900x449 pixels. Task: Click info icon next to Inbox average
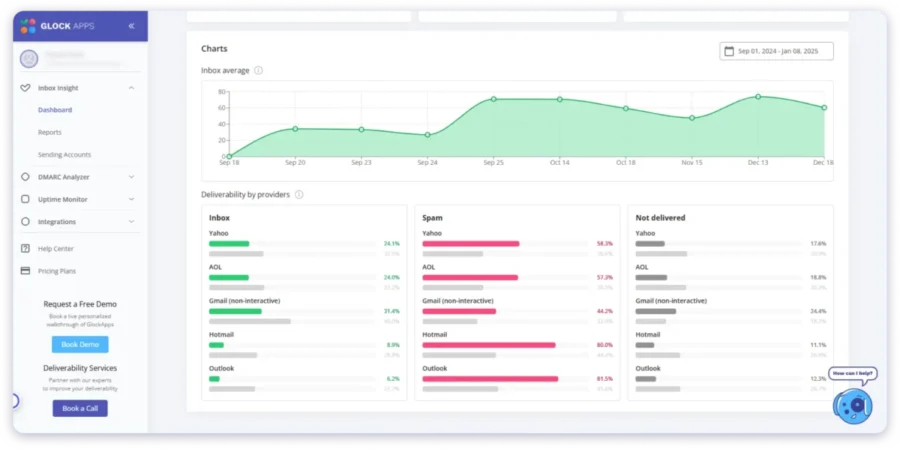(x=258, y=70)
